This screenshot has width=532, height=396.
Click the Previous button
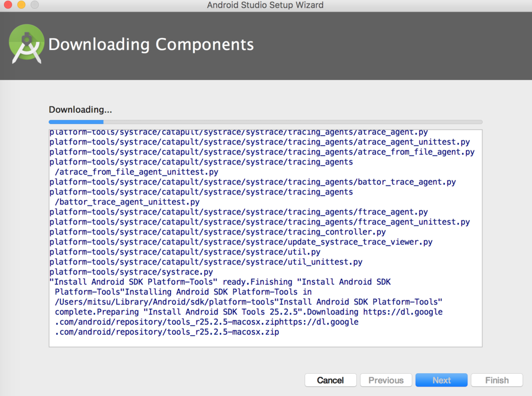click(x=386, y=380)
